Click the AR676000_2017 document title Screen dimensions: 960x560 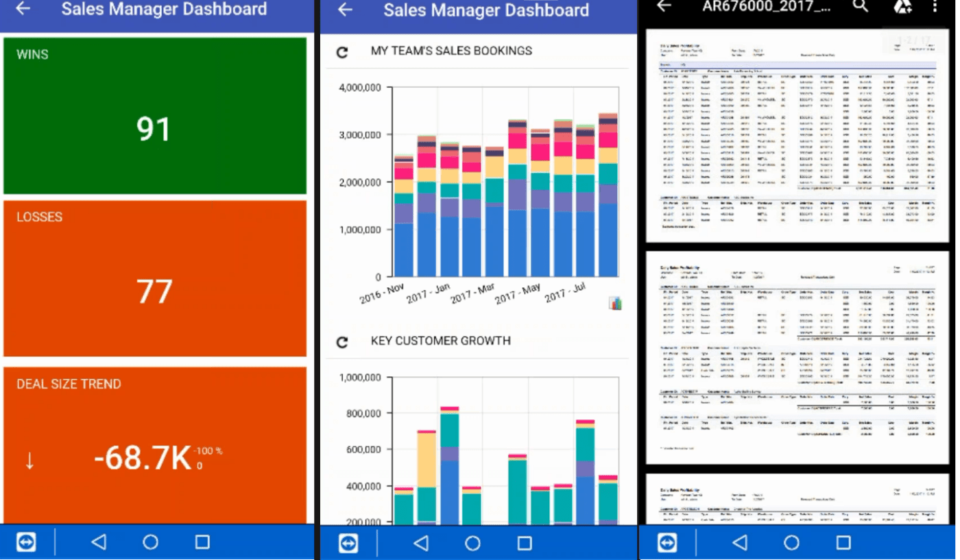(767, 6)
